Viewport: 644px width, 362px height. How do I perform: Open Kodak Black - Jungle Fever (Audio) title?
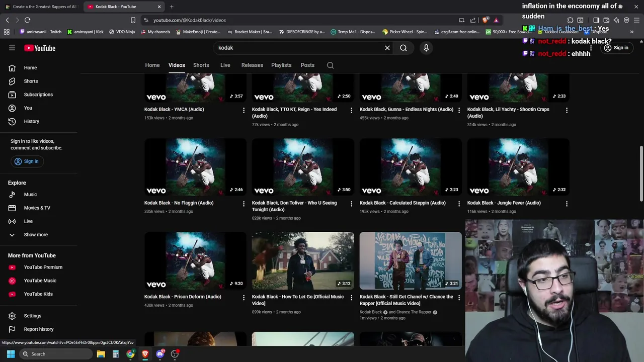pyautogui.click(x=504, y=203)
